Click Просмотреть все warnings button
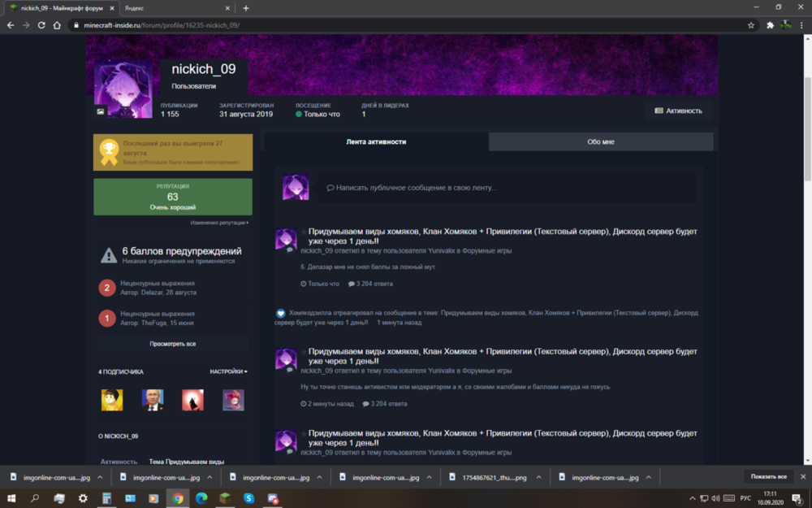 click(173, 344)
